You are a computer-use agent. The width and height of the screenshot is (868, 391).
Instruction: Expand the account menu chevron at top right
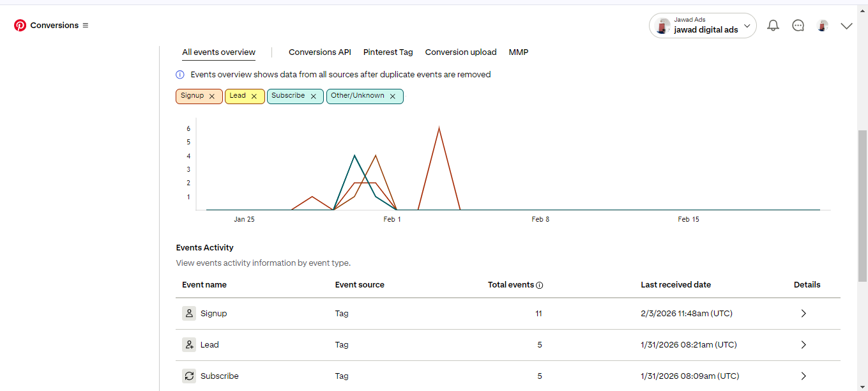click(x=847, y=26)
